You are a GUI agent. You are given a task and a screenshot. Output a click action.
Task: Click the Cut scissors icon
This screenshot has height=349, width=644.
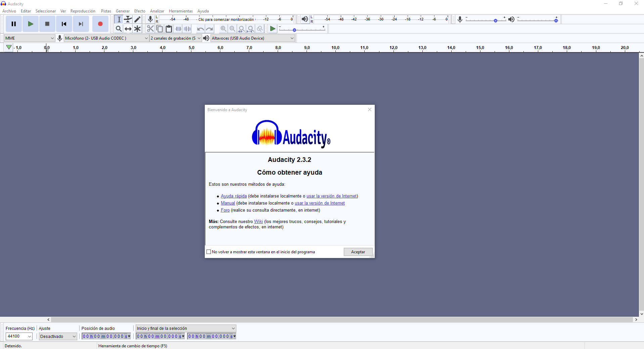[150, 29]
